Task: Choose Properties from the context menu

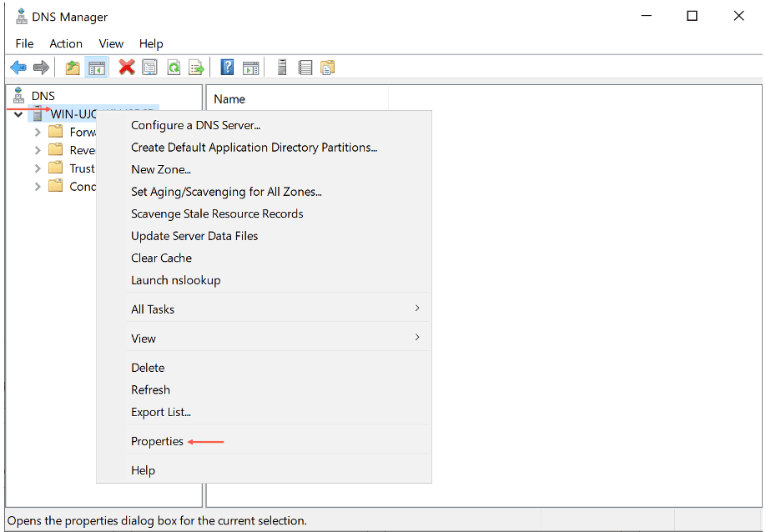Action: pos(157,441)
